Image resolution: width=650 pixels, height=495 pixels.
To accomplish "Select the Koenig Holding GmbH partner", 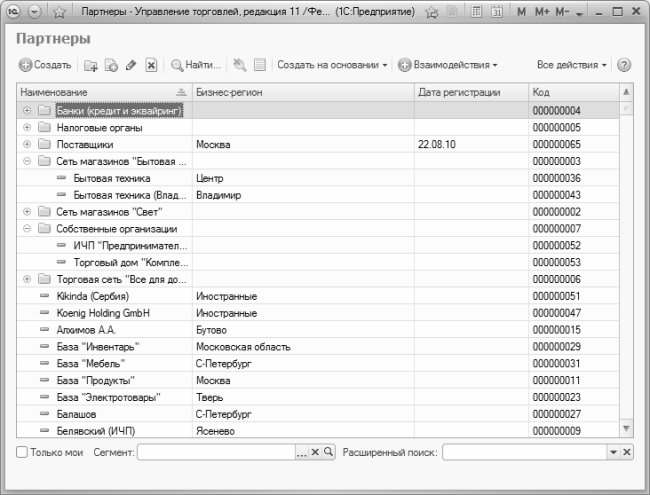I will click(318, 313).
